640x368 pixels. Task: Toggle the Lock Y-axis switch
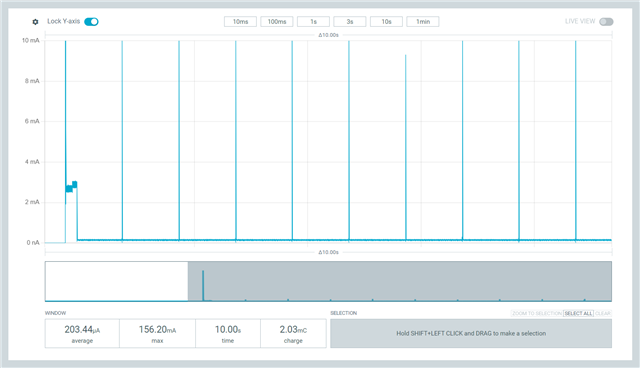(x=91, y=22)
